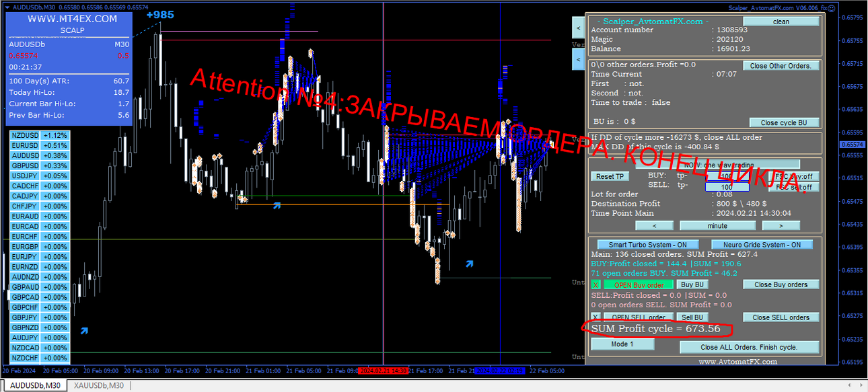Click the Account number 1308593 value
868x392 pixels.
coord(732,30)
